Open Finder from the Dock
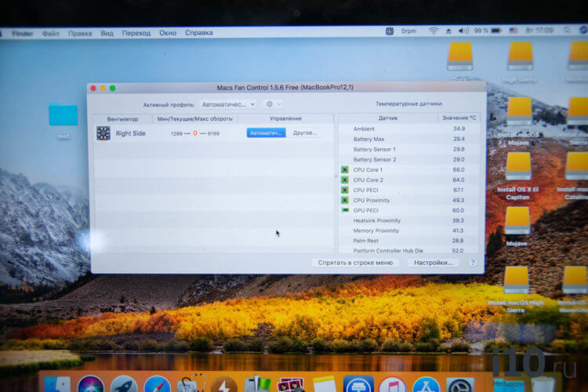The image size is (588, 392). click(57, 384)
